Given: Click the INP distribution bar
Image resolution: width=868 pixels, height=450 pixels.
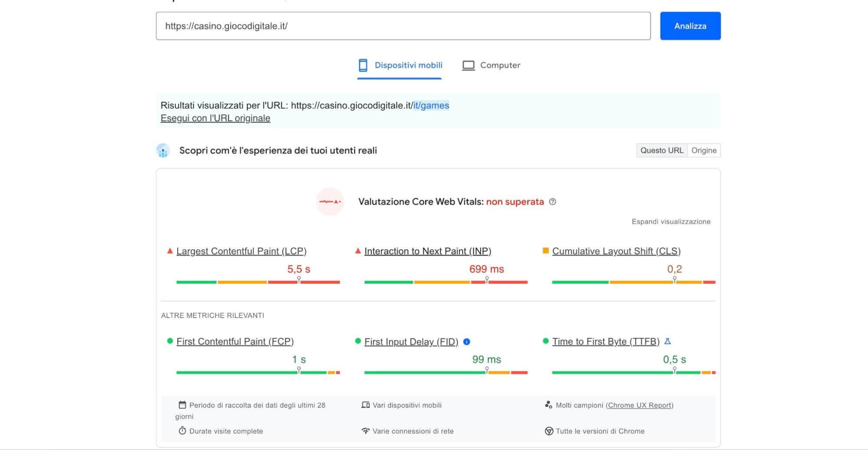Looking at the screenshot, I should 446,282.
